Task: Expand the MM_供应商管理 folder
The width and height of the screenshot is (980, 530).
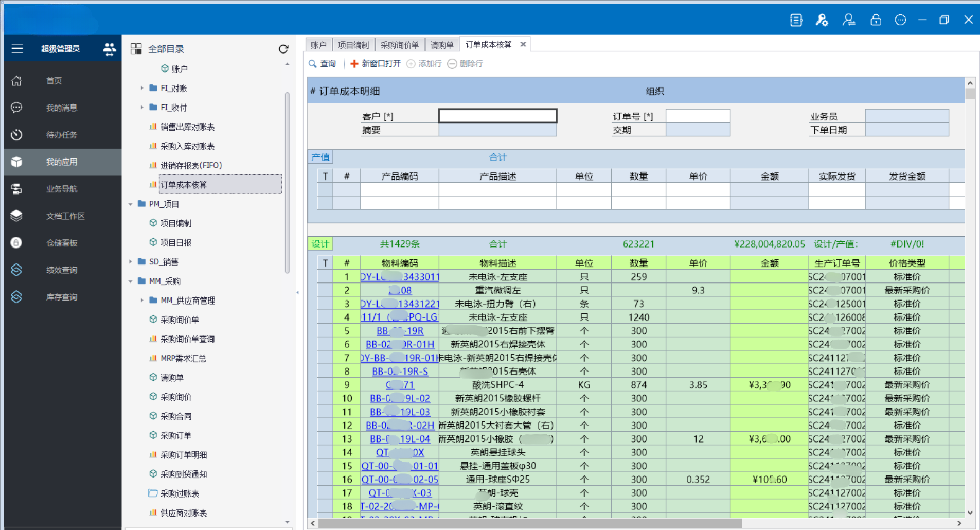Action: coord(142,301)
